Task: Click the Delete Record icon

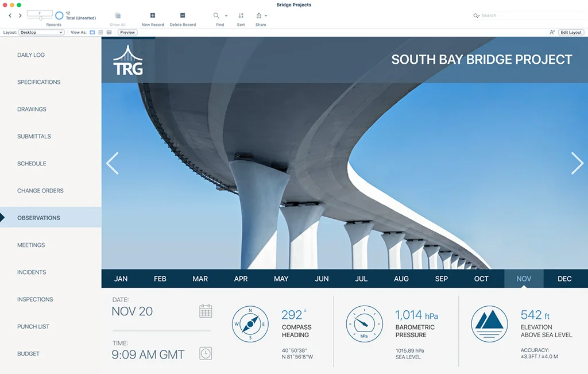Action: 183,16
